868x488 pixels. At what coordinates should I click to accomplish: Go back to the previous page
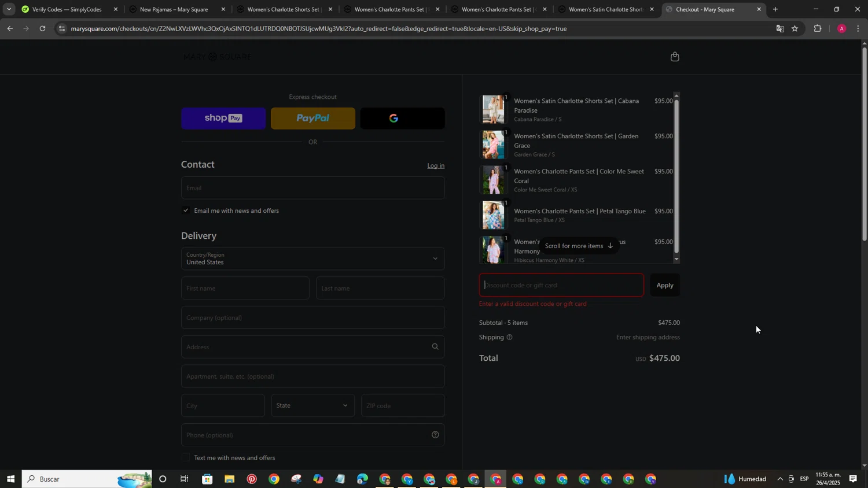pyautogui.click(x=10, y=28)
